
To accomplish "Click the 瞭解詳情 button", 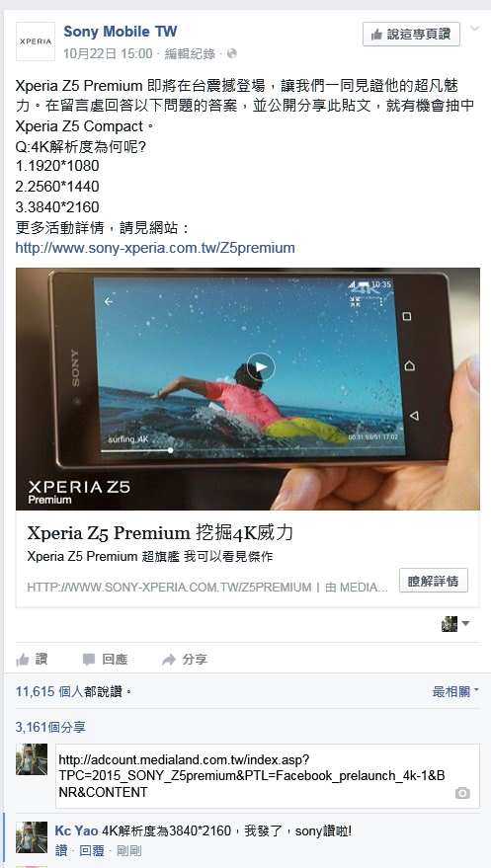I will [x=434, y=581].
